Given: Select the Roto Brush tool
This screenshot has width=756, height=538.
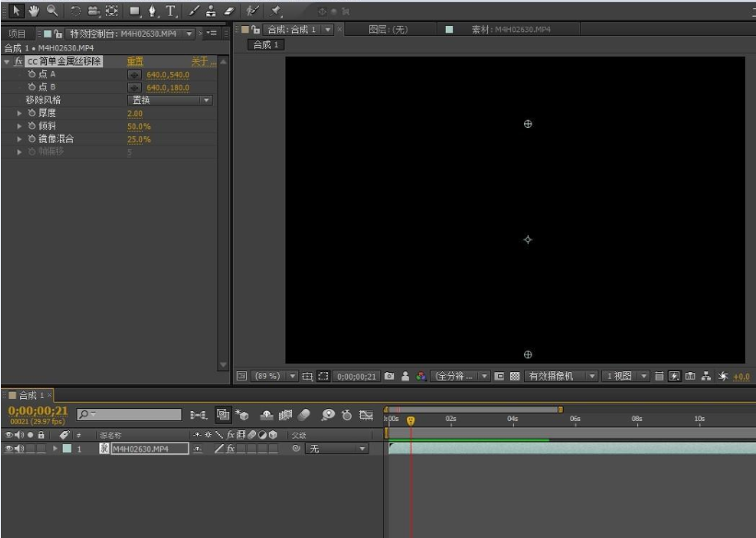Looking at the screenshot, I should 252,11.
